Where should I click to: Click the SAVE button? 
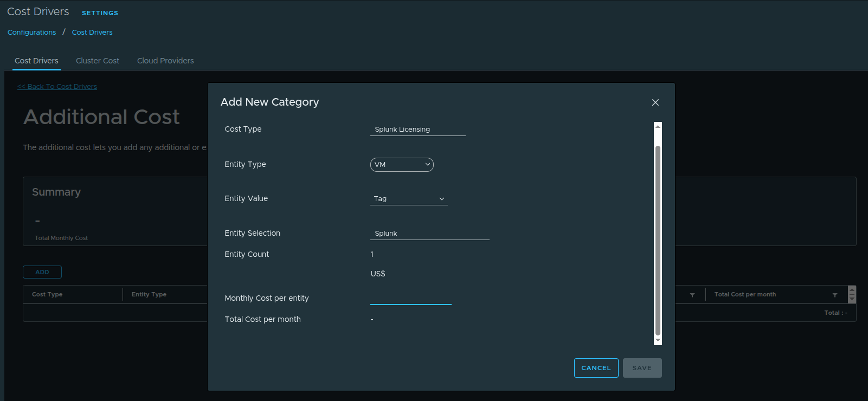pos(642,368)
